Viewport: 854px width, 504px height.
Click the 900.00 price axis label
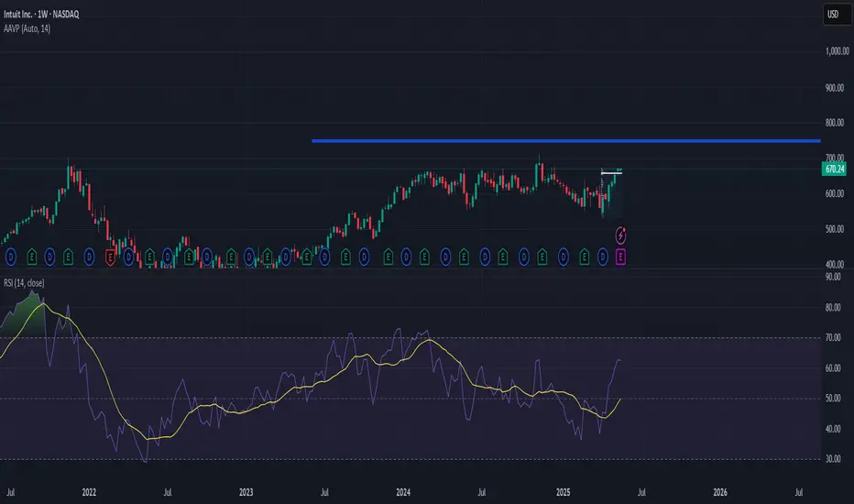[835, 88]
